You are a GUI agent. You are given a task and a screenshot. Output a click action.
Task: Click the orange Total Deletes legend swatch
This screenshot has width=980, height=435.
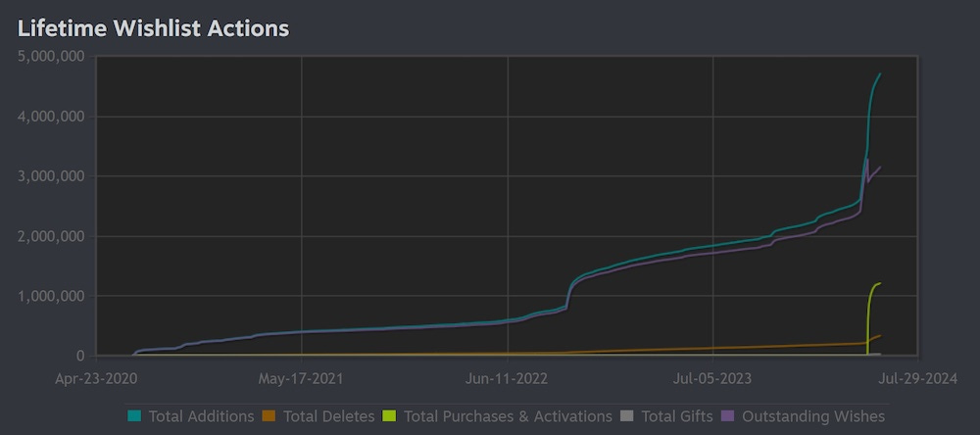269,416
